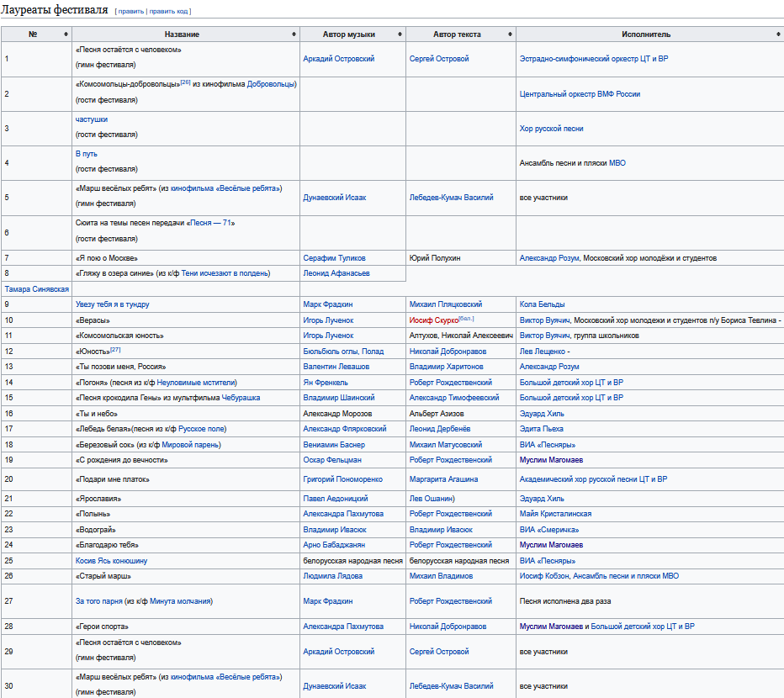Open Дунаевский Исаак link in row 5
This screenshot has height=698, width=784.
click(335, 198)
